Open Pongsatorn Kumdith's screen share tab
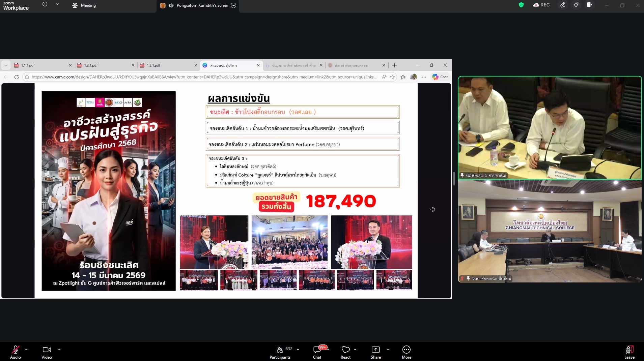Image resolution: width=644 pixels, height=361 pixels. 198,5
